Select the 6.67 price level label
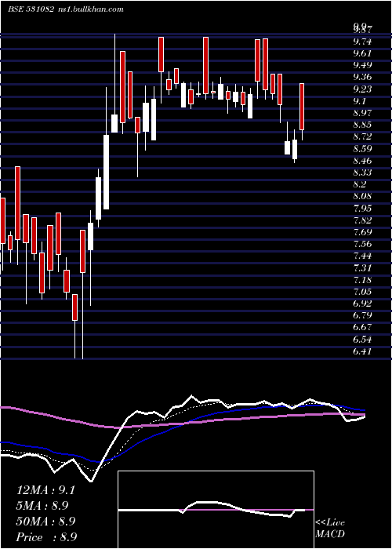Screen dimensions: 392x549 362,328
